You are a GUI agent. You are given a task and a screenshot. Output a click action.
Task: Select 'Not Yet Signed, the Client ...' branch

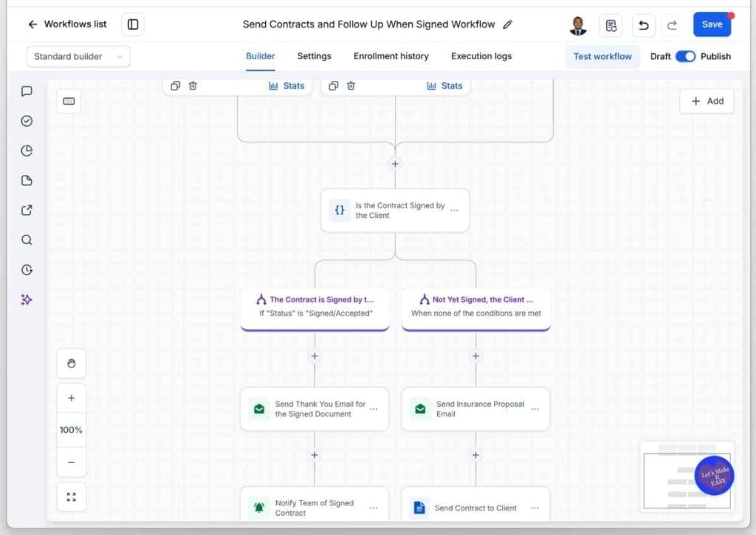pos(476,309)
